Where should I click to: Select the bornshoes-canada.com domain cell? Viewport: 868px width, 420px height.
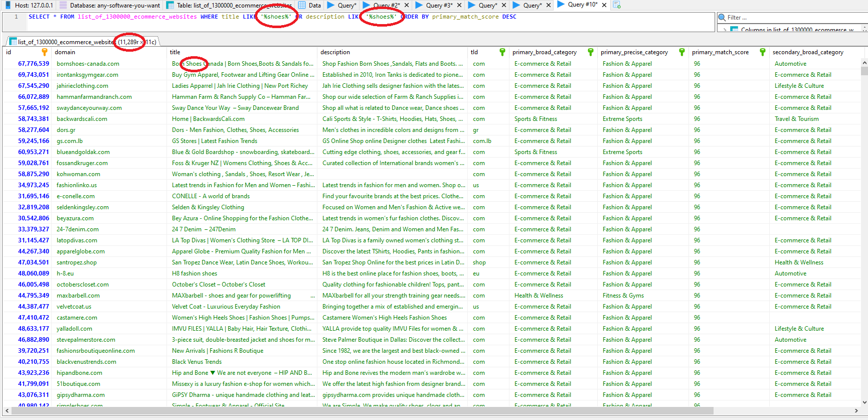109,64
